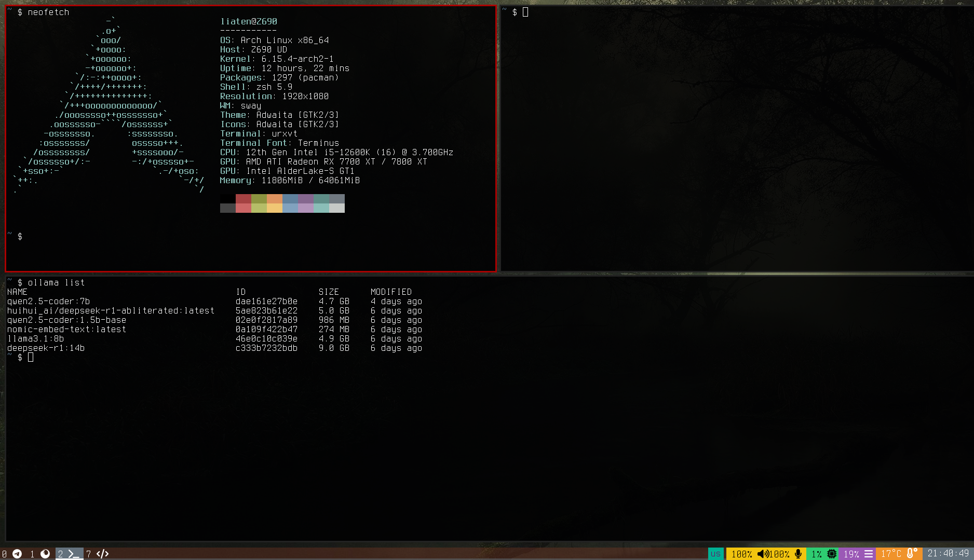974x560 pixels.
Task: Click the 'WM: sway' line
Action: [241, 105]
